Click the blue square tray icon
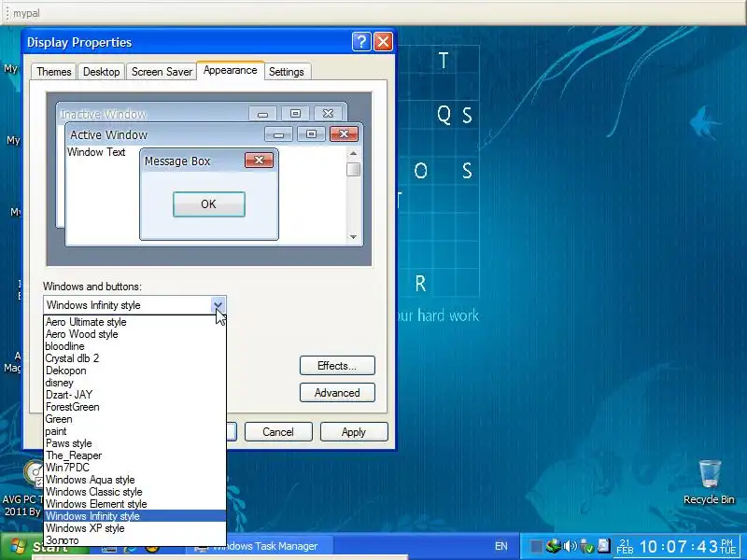747x560 pixels. click(536, 546)
